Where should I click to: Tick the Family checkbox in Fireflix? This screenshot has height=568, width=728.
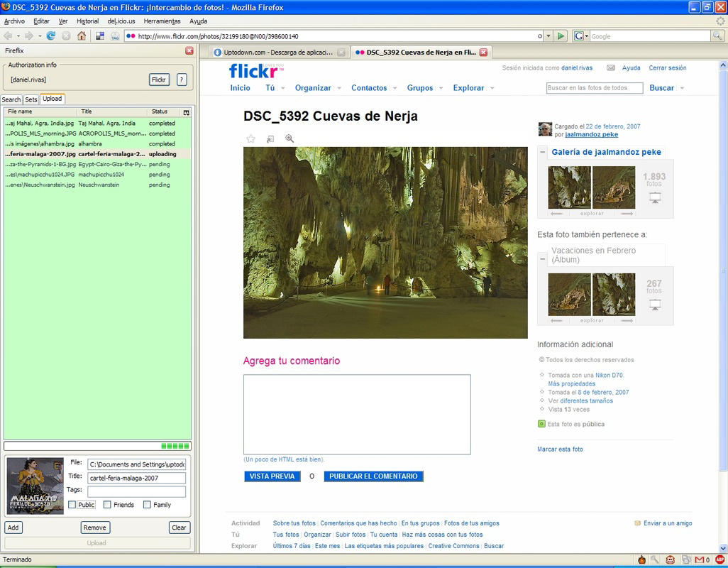(147, 504)
